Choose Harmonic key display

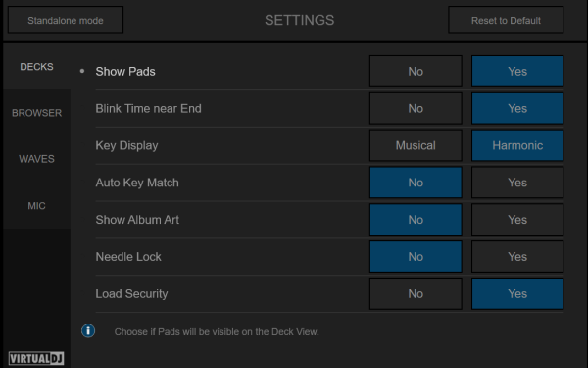tap(517, 145)
